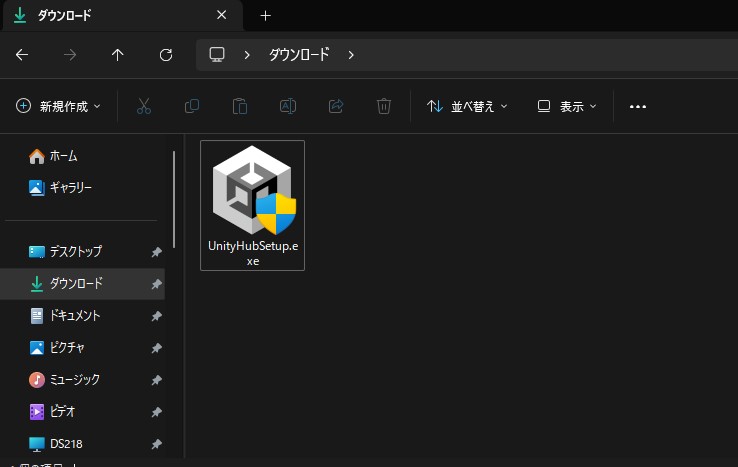738x467 pixels.
Task: Expand the 並べ替え sort dropdown
Action: (x=467, y=106)
